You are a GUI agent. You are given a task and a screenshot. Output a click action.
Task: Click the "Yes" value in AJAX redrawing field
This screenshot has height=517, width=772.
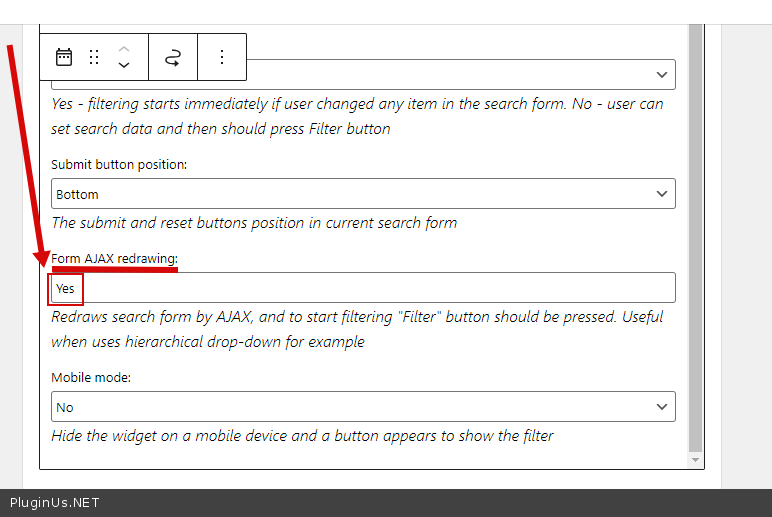point(65,289)
